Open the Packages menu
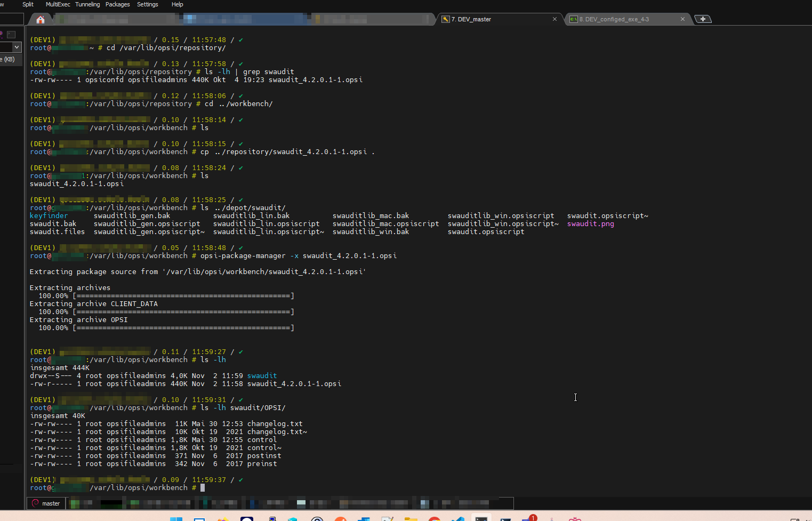 [117, 4]
